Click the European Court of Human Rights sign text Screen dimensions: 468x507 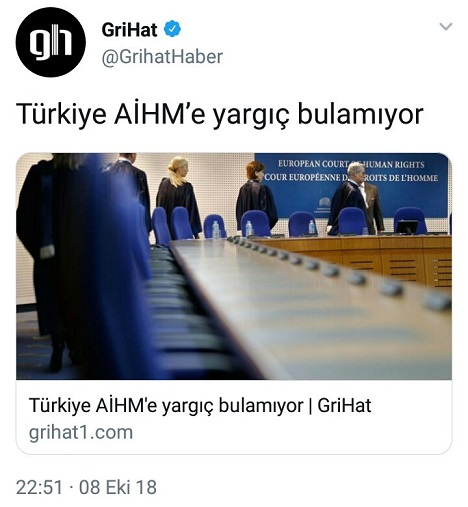tap(351, 164)
